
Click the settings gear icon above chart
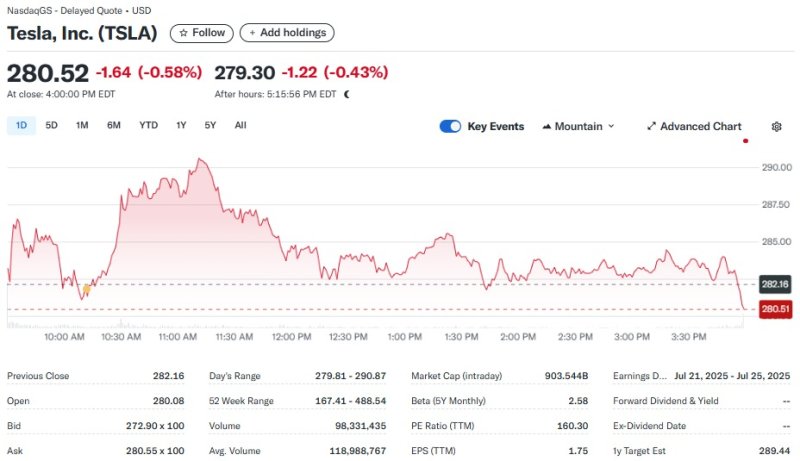(776, 126)
